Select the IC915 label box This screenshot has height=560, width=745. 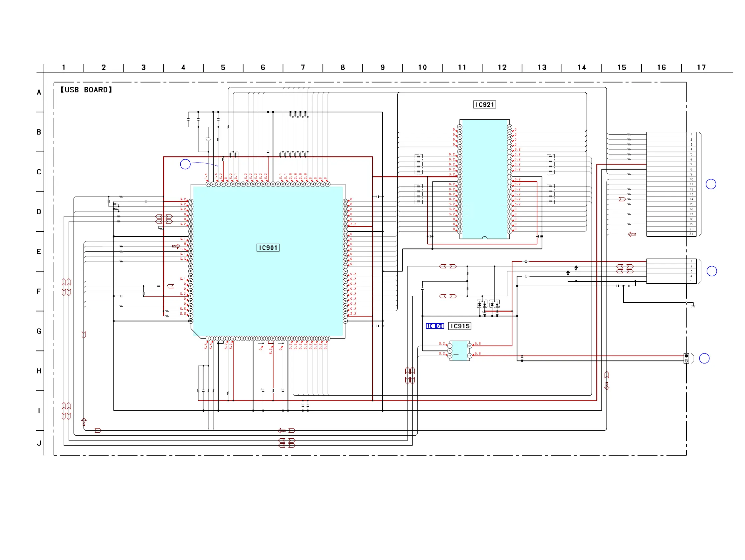[460, 326]
